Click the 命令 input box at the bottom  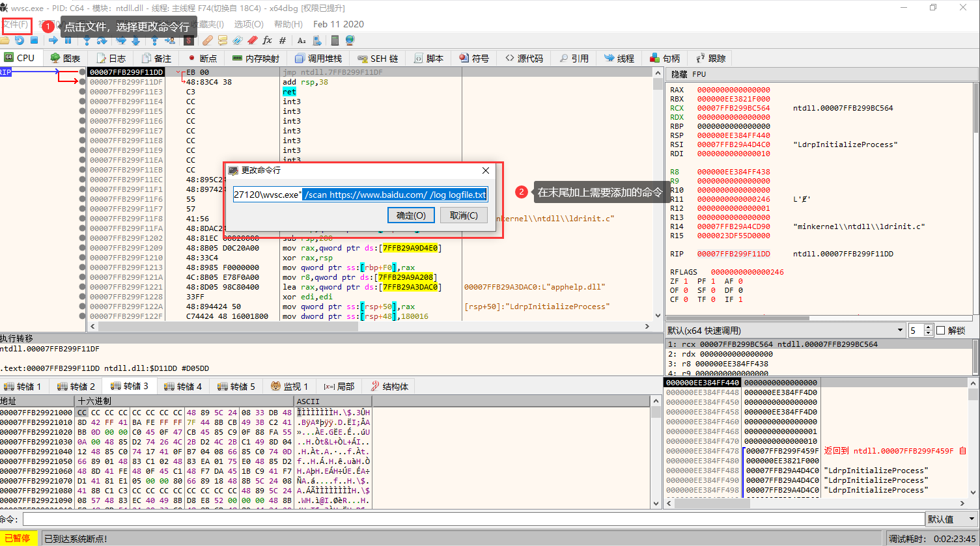[x=473, y=519]
